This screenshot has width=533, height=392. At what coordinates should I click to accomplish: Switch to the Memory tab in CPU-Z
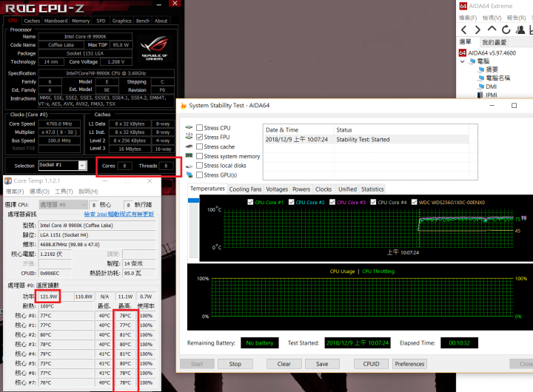(x=81, y=21)
